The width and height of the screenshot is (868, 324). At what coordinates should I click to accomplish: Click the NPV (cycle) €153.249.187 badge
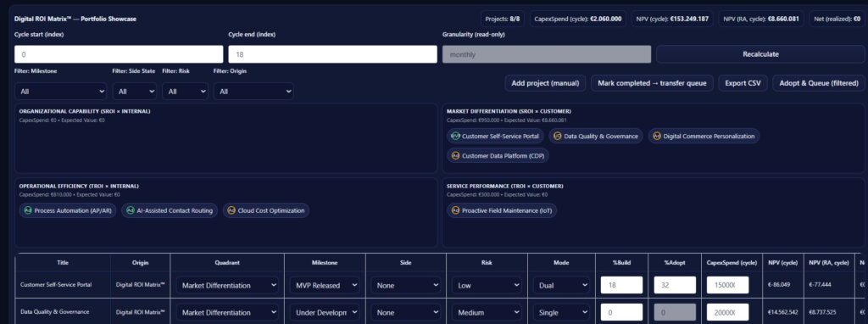point(672,19)
